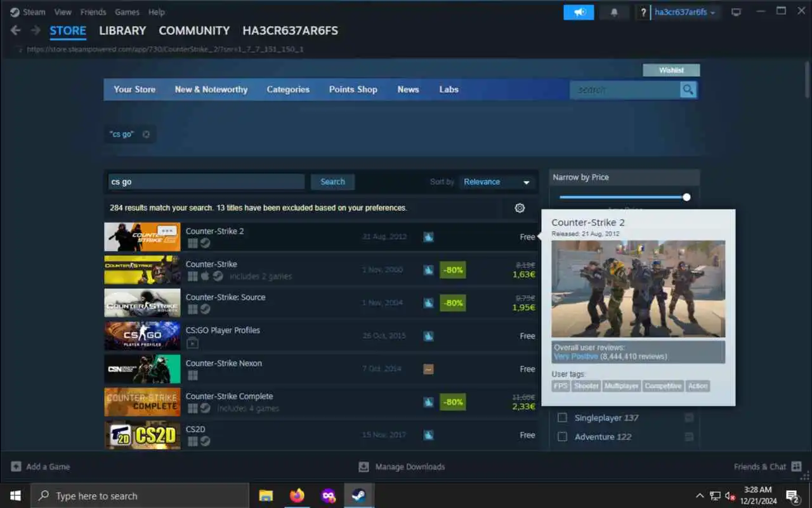
Task: Remove the "cs go" search tag
Action: [146, 134]
